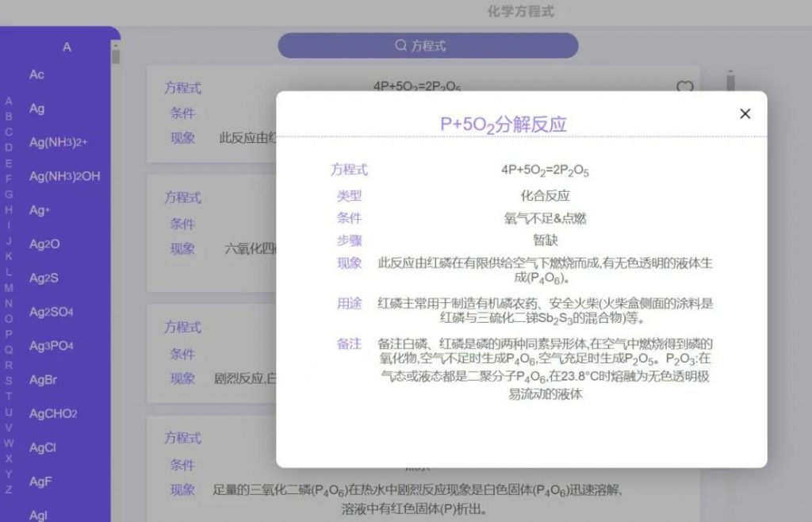
Task: Jump to letter P in alphabet index
Action: (x=9, y=334)
